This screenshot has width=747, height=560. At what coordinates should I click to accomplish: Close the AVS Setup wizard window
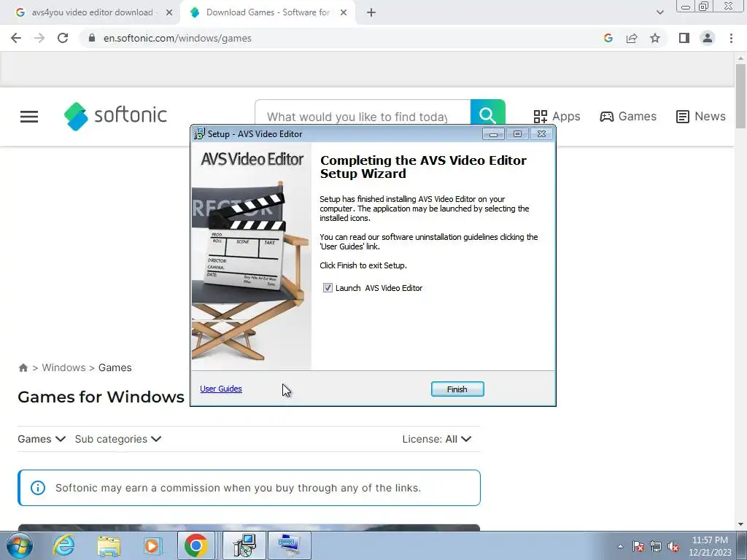542,134
